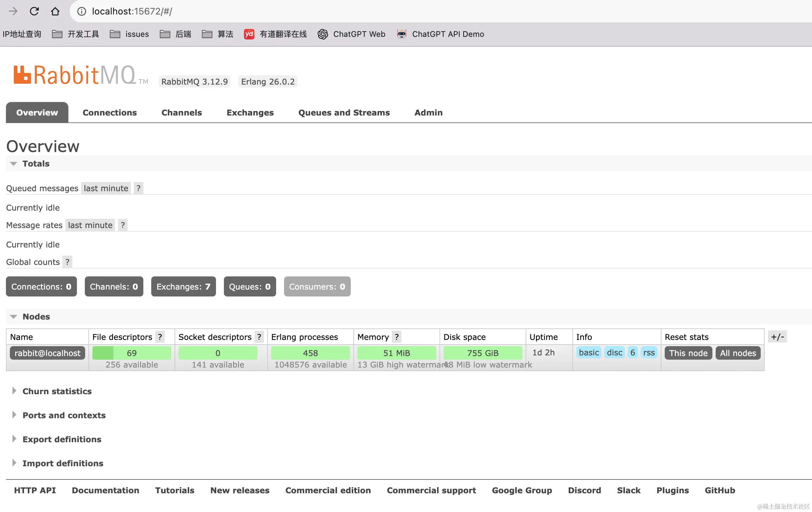Click the help icon beside Global counts
The image size is (812, 512).
click(67, 262)
